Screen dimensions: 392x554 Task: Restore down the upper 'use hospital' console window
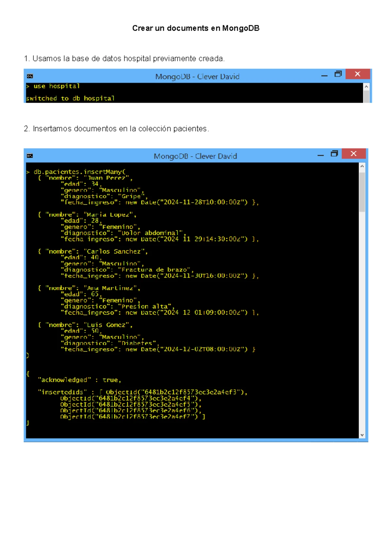tap(338, 74)
